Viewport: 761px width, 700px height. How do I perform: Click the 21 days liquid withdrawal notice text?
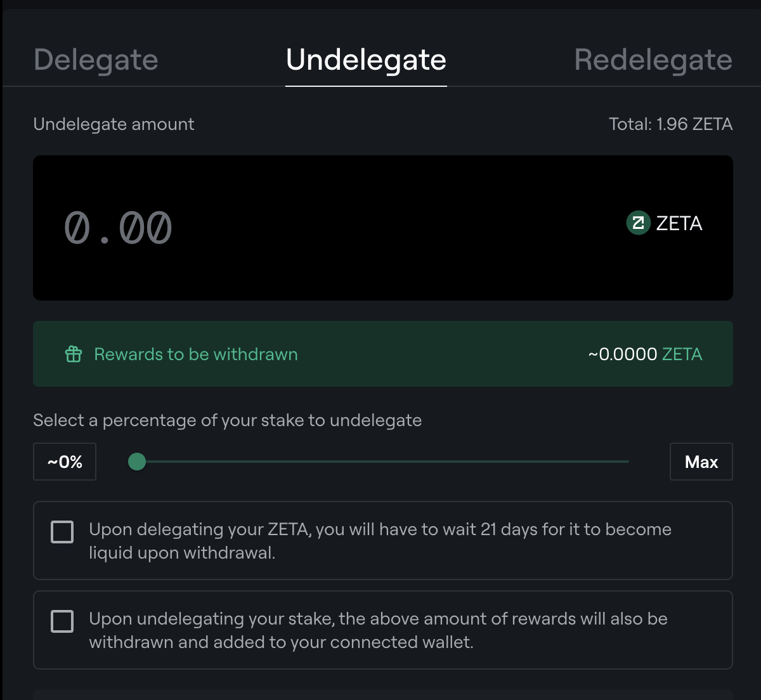(379, 541)
